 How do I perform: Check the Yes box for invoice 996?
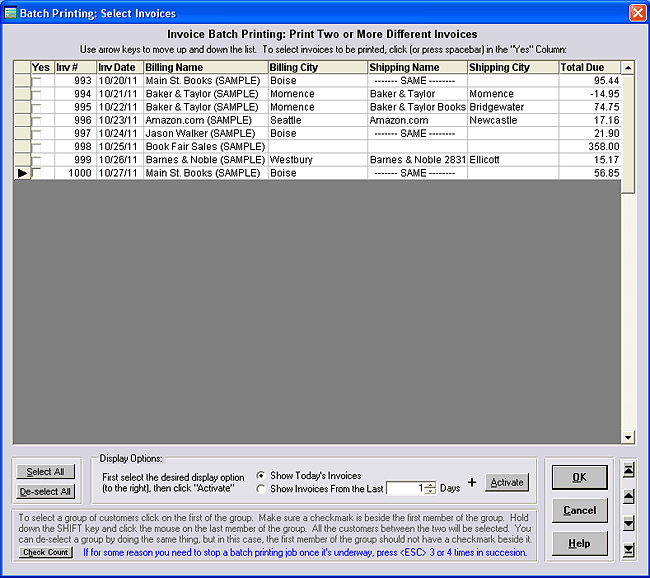coord(37,120)
